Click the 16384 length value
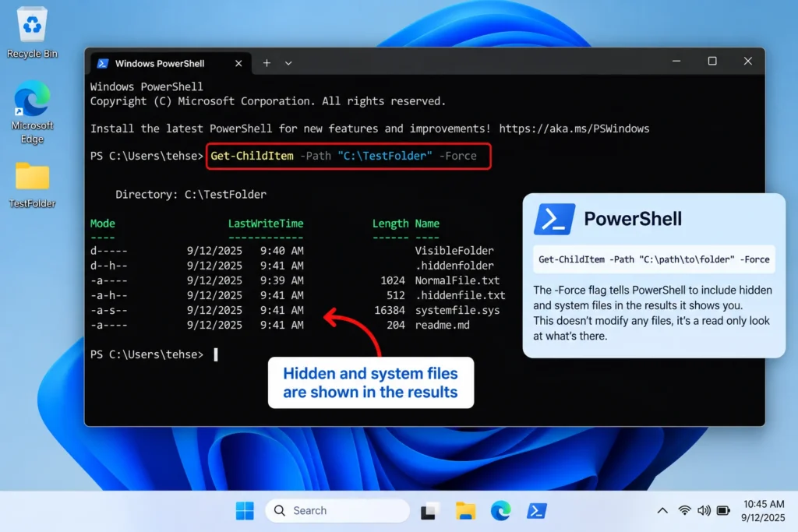The width and height of the screenshot is (798, 532). click(390, 310)
